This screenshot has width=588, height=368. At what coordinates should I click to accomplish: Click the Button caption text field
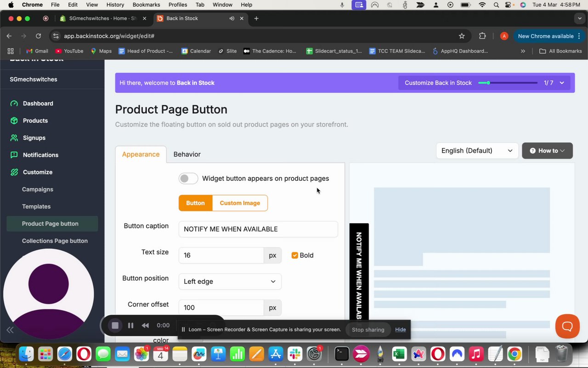pos(258,229)
